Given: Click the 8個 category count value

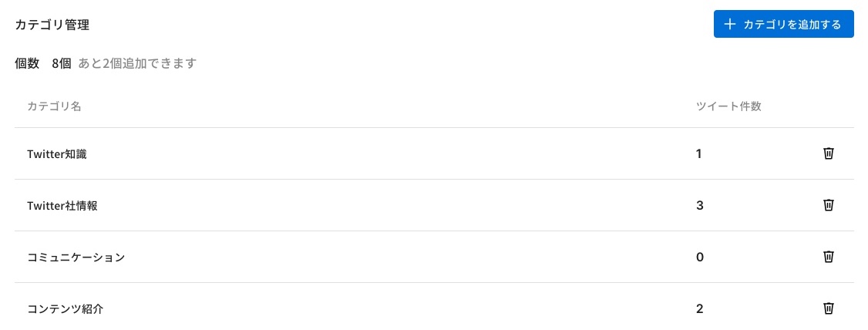Looking at the screenshot, I should pyautogui.click(x=62, y=63).
